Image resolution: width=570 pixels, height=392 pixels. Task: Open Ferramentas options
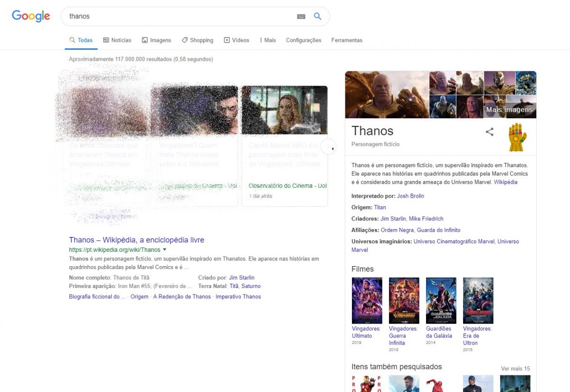coord(347,40)
